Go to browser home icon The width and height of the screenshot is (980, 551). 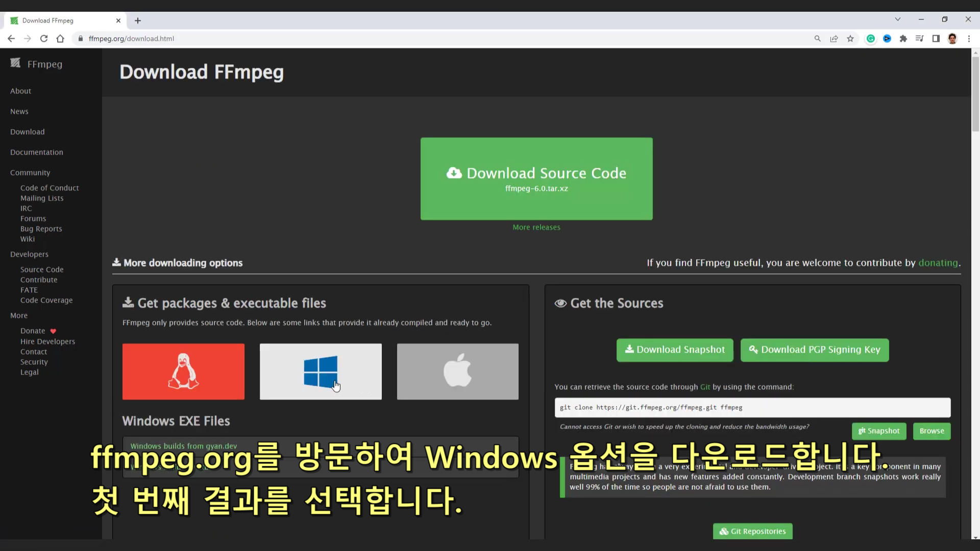60,39
